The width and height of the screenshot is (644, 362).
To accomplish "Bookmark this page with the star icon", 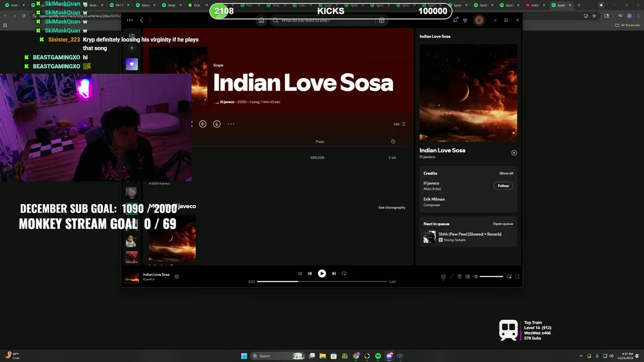I will click(594, 16).
